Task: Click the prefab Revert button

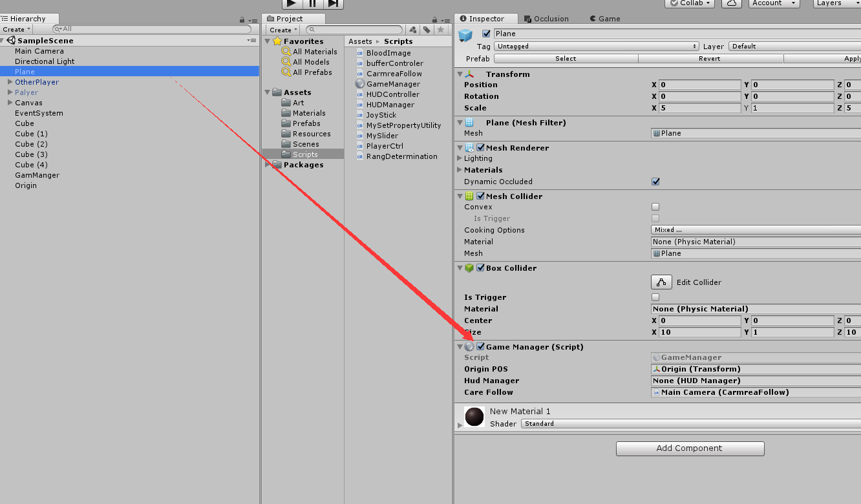Action: point(710,58)
